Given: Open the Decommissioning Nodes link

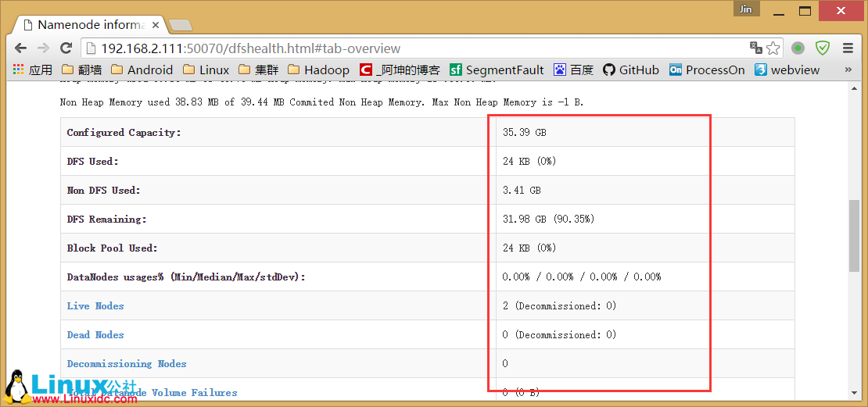Looking at the screenshot, I should [127, 363].
